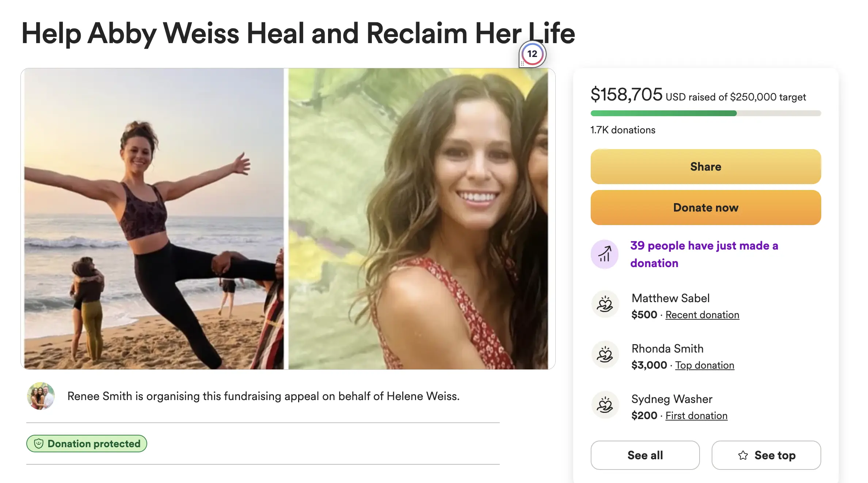Click the trending donations chart icon
This screenshot has width=868, height=483.
tap(605, 254)
